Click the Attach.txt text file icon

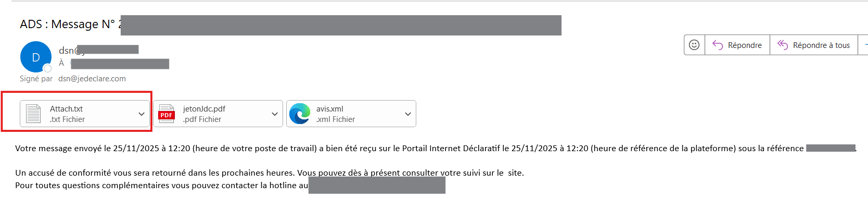(x=33, y=114)
